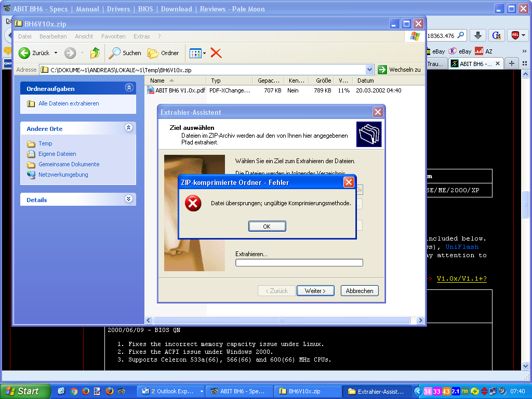The width and height of the screenshot is (532, 399).
Task: Open Gemeinsame Dokumente link
Action: pos(69,164)
